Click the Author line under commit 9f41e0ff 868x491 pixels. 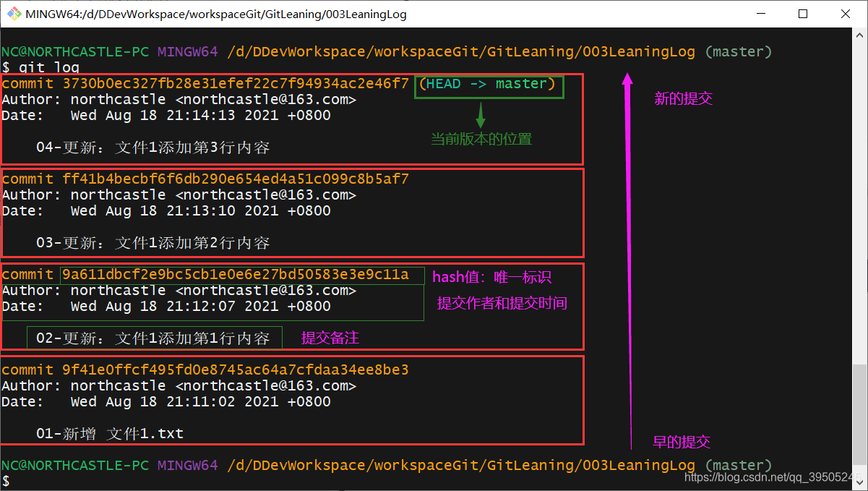pos(179,386)
